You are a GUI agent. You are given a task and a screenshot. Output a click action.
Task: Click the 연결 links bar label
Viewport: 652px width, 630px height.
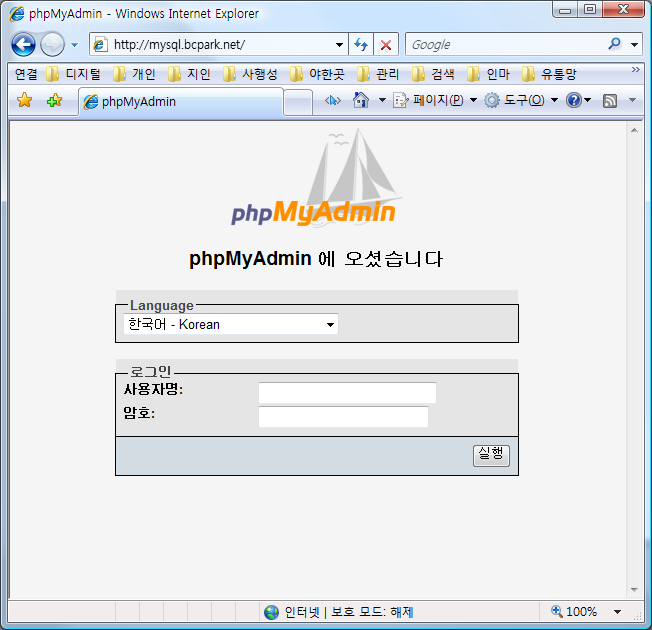point(26,74)
